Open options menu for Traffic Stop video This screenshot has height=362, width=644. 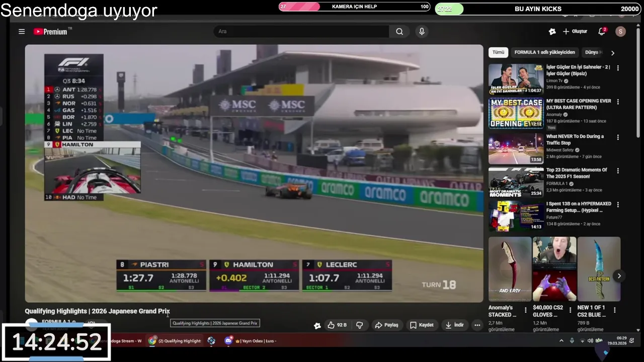618,137
